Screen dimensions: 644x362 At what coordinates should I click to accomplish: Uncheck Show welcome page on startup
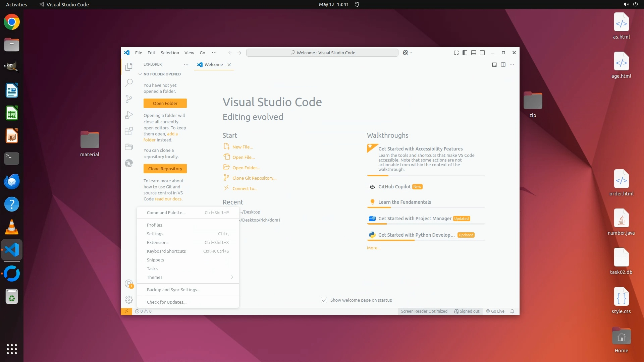point(324,300)
